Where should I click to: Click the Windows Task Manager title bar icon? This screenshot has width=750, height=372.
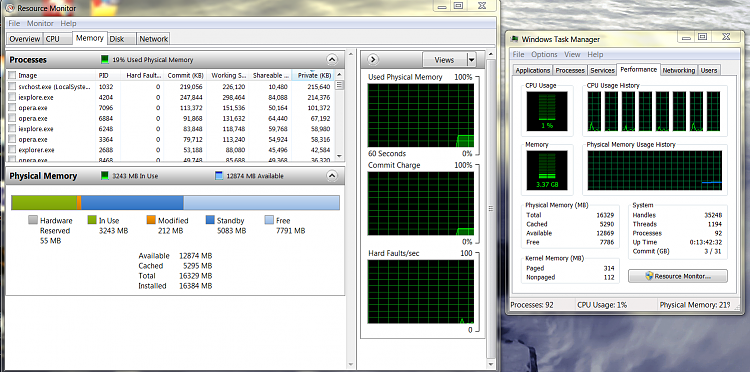[x=515, y=39]
